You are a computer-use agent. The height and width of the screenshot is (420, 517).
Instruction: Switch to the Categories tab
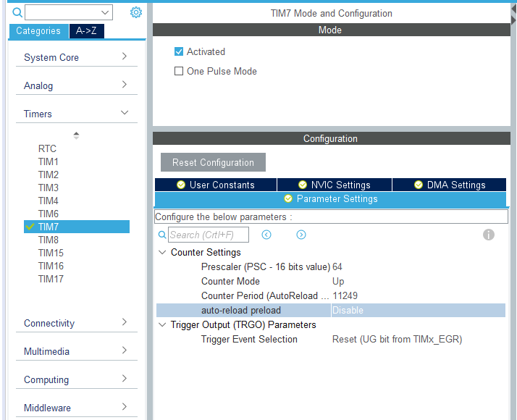(38, 31)
